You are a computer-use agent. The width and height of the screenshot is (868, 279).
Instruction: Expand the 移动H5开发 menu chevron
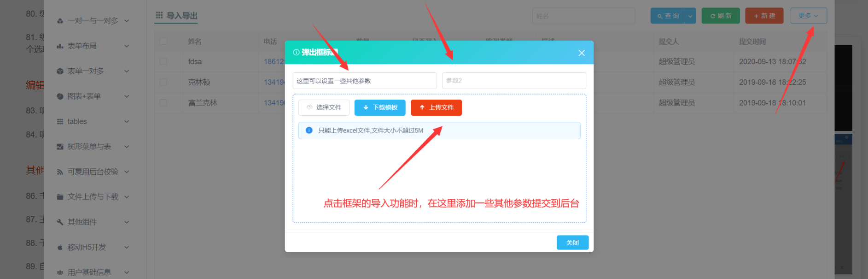click(127, 247)
